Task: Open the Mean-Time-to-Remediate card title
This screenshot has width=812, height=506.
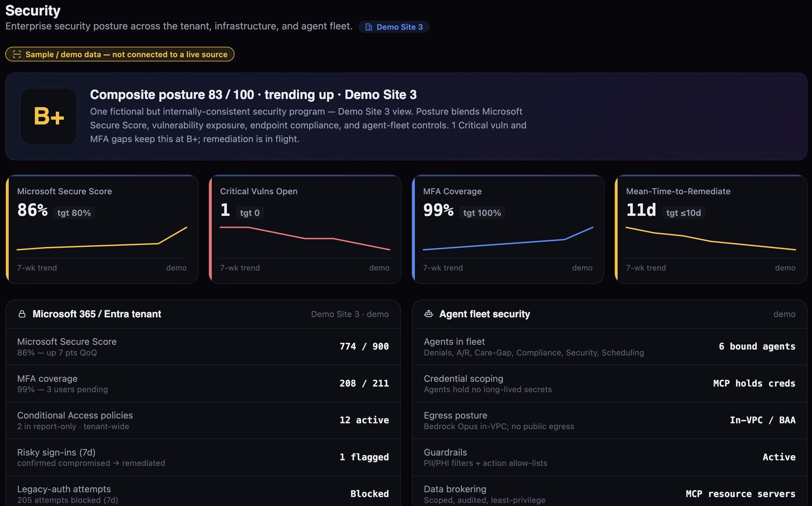Action: (678, 191)
